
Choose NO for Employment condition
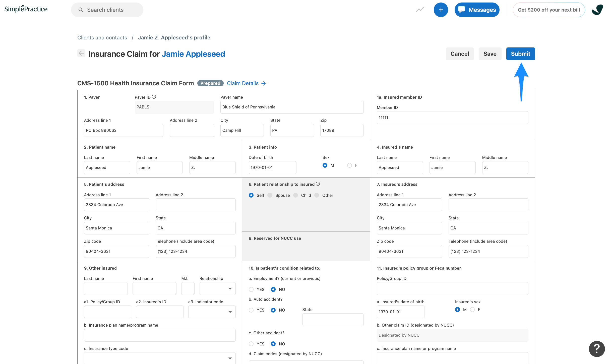(273, 289)
